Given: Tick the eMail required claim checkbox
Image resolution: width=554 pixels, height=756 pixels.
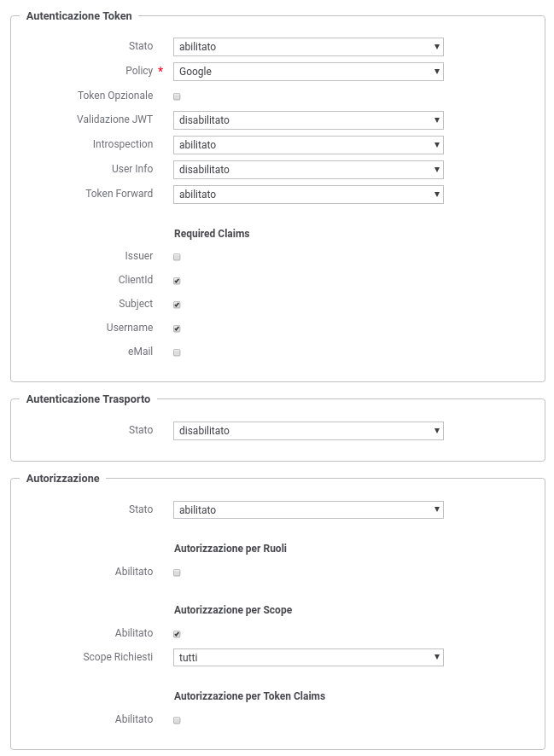Looking at the screenshot, I should click(x=177, y=352).
